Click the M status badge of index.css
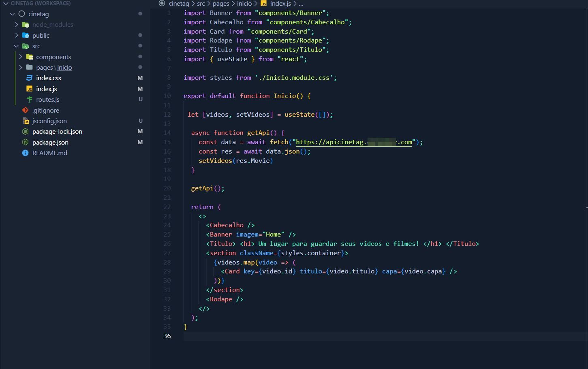Viewport: 588px width, 369px height. (x=140, y=78)
